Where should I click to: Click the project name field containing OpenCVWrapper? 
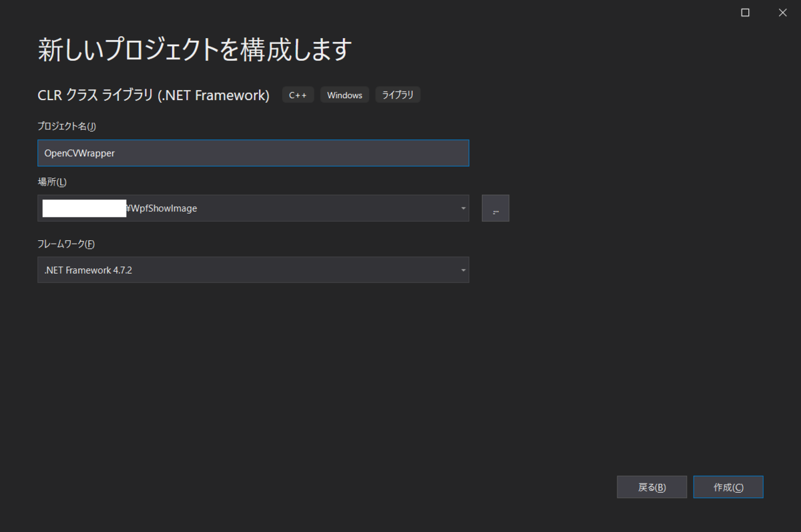tap(253, 153)
